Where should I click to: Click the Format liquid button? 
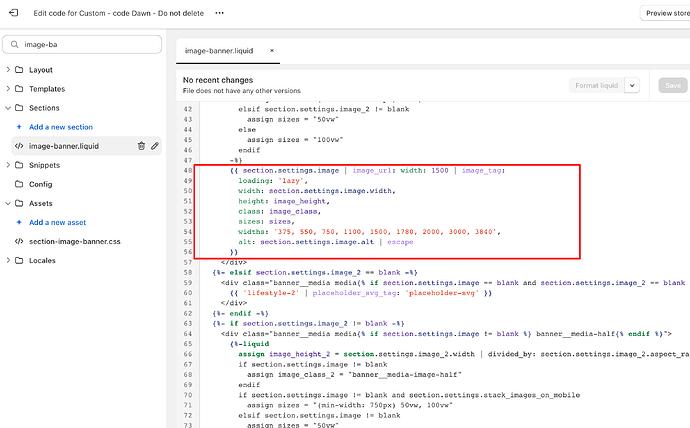point(596,86)
